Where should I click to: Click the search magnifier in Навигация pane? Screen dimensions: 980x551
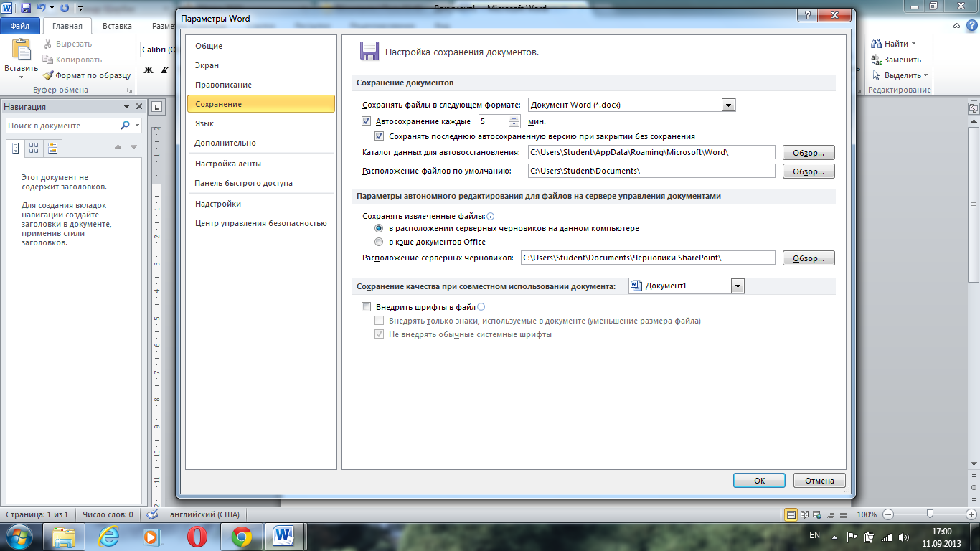point(126,125)
